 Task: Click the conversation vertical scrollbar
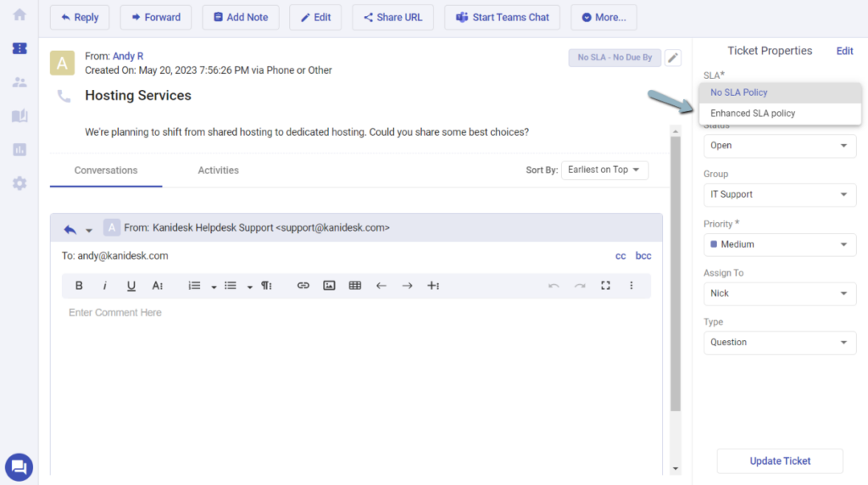676,274
